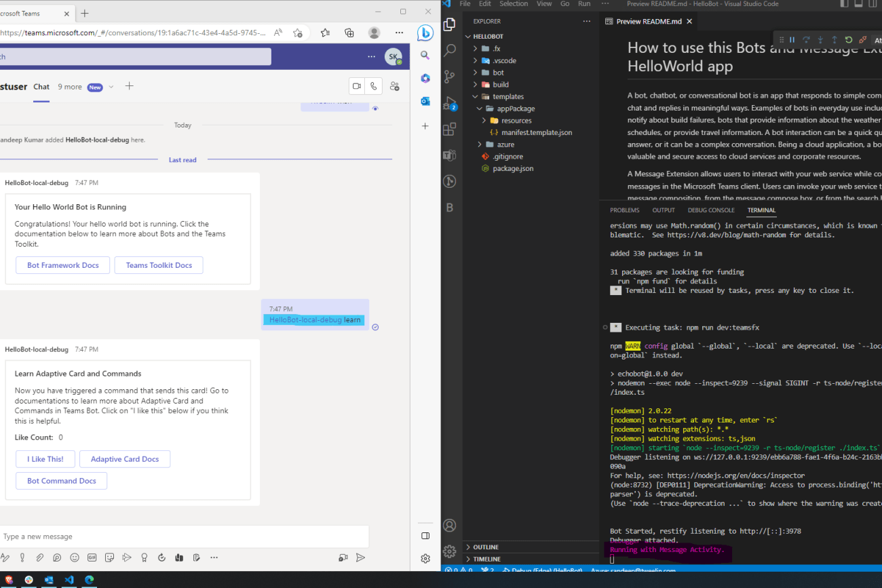Expand the .vscode folder in Explorer
This screenshot has height=588, width=882.
point(504,60)
